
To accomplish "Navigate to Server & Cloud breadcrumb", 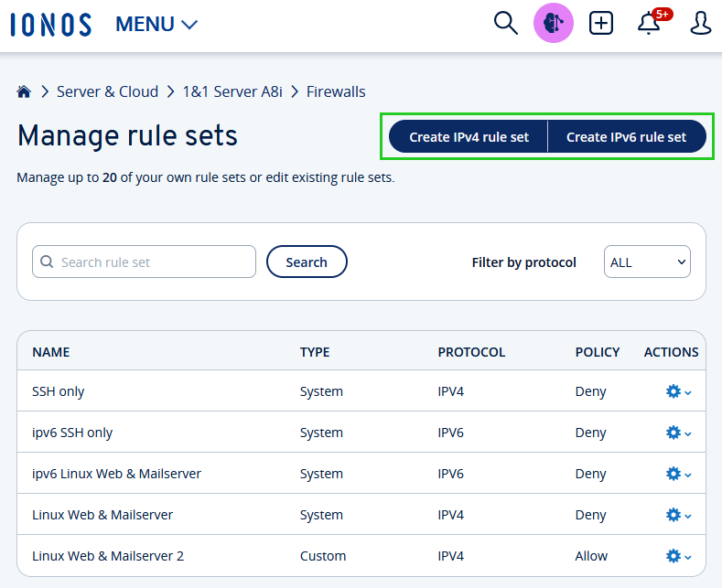I will [107, 91].
